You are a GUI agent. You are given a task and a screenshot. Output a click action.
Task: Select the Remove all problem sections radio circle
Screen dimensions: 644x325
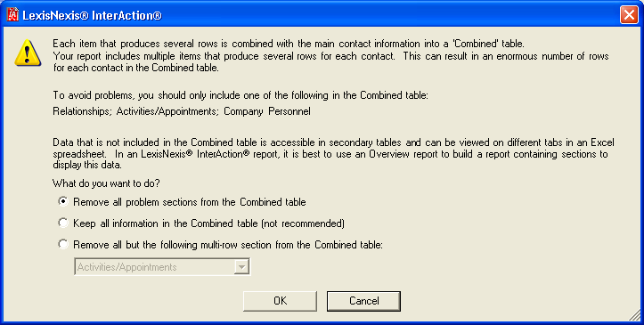[x=63, y=201]
